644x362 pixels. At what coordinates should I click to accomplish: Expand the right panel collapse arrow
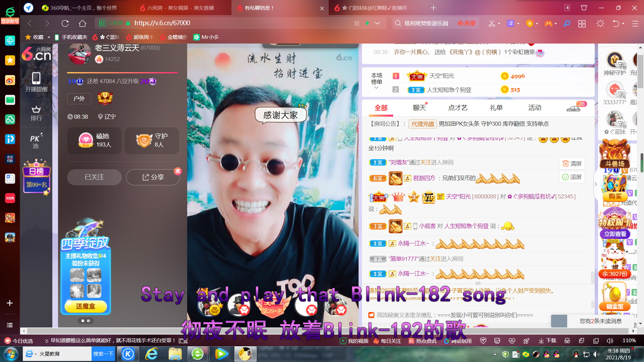click(596, 184)
